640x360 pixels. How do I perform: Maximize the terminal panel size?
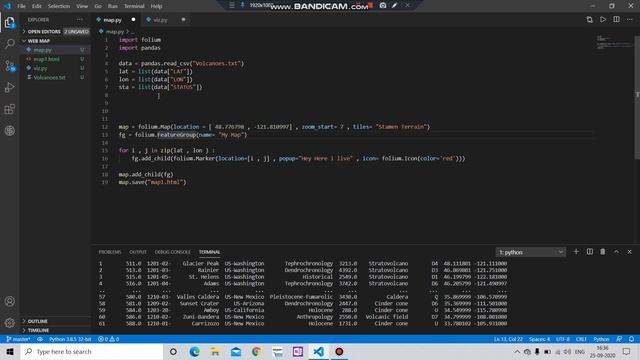tap(616, 252)
